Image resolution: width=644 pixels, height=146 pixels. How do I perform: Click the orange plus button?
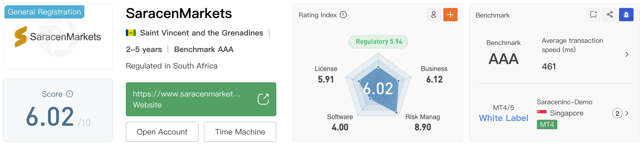(450, 15)
